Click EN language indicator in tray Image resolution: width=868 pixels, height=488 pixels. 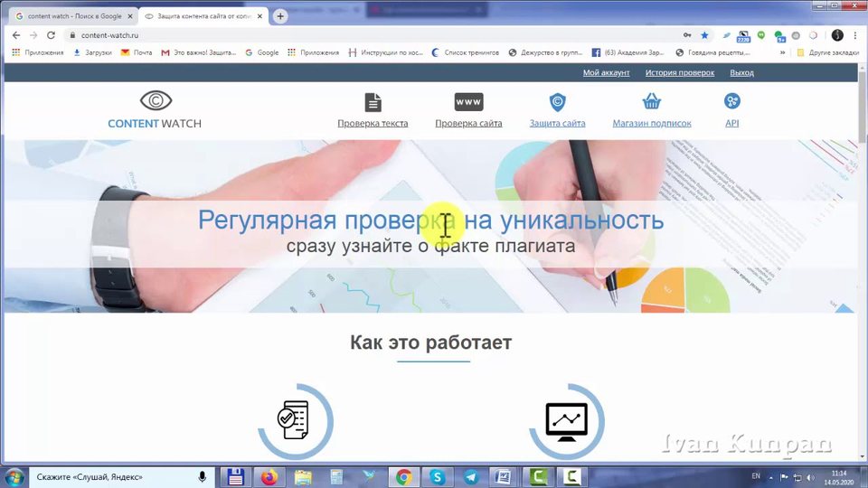[756, 476]
